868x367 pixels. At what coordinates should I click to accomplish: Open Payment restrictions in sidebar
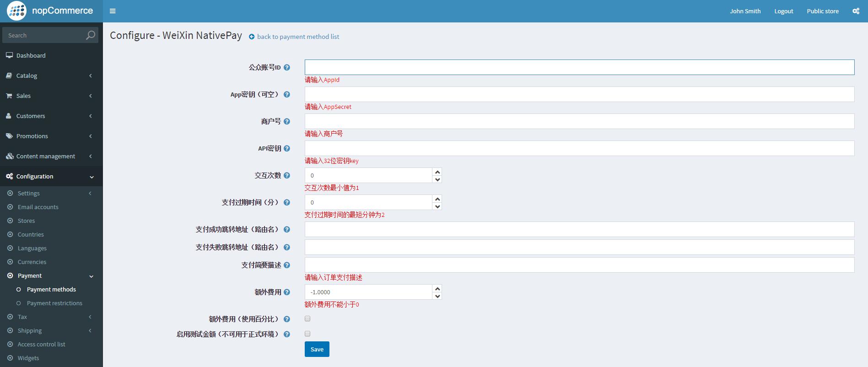(54, 303)
